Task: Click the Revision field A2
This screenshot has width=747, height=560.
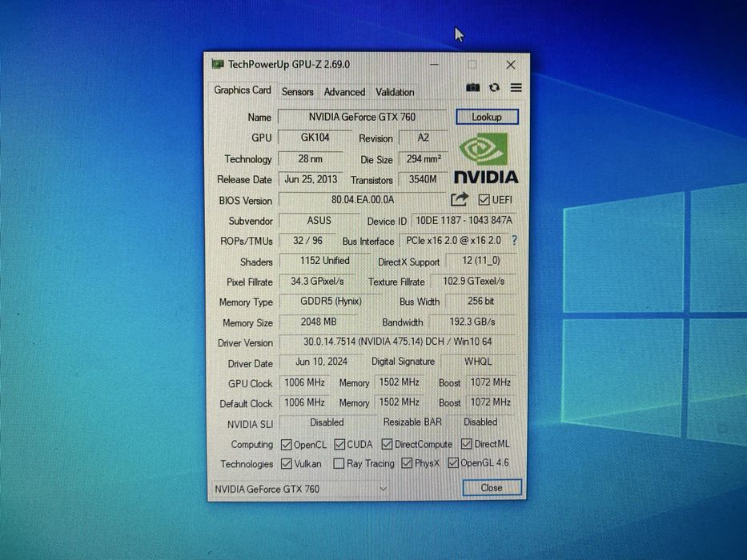Action: pos(423,138)
